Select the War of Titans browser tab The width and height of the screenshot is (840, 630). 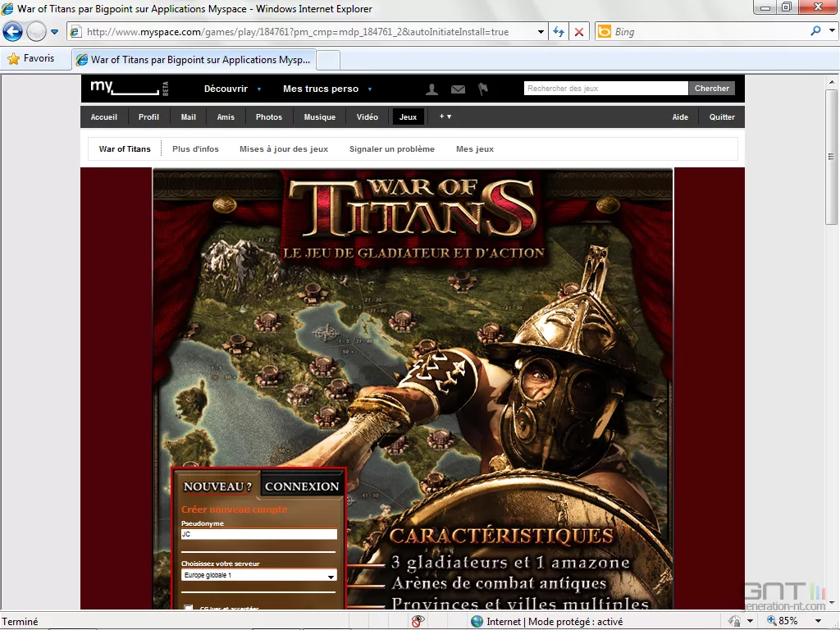pos(194,59)
